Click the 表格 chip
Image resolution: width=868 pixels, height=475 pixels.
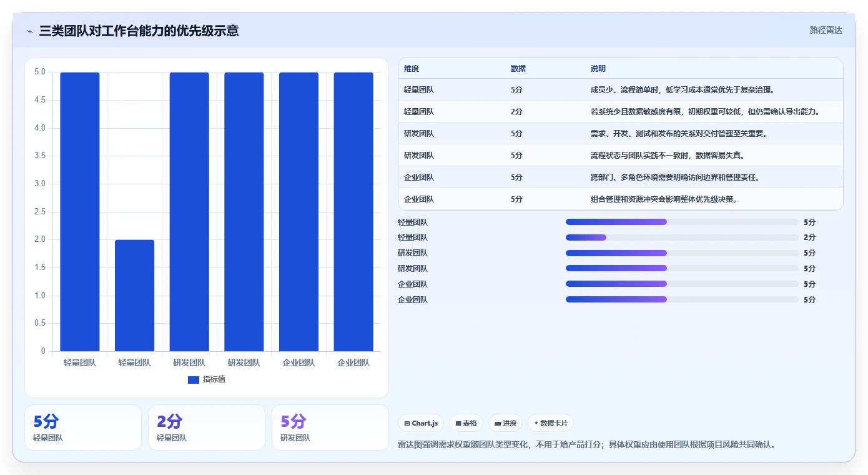[466, 423]
